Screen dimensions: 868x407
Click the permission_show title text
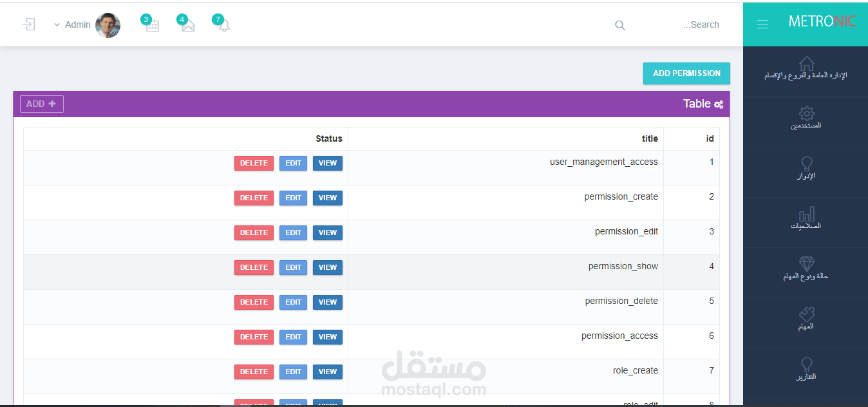[623, 267]
